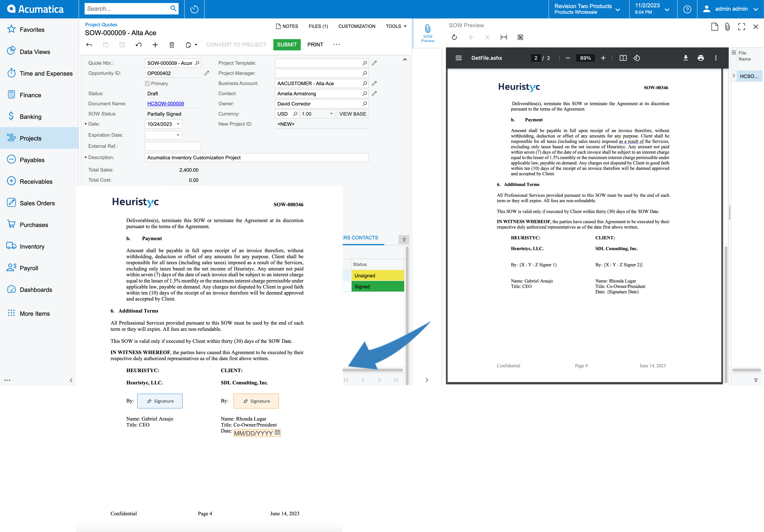Open the business date dropdown

(653, 9)
